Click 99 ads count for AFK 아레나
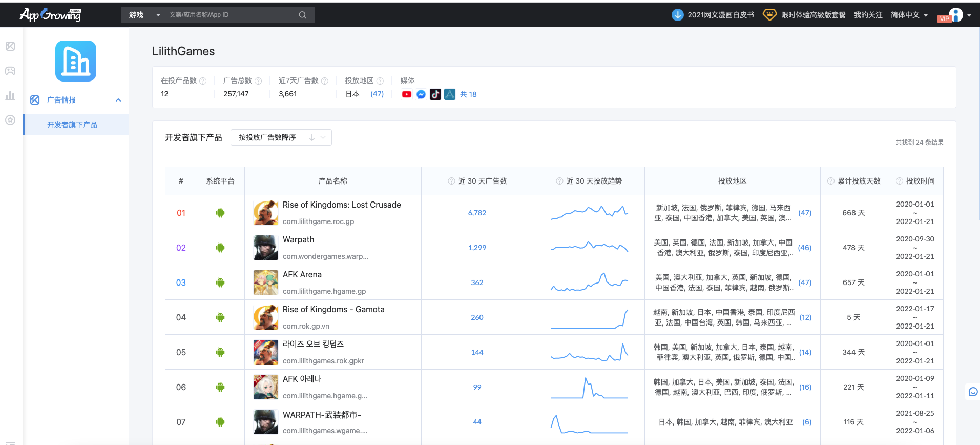 (x=477, y=387)
